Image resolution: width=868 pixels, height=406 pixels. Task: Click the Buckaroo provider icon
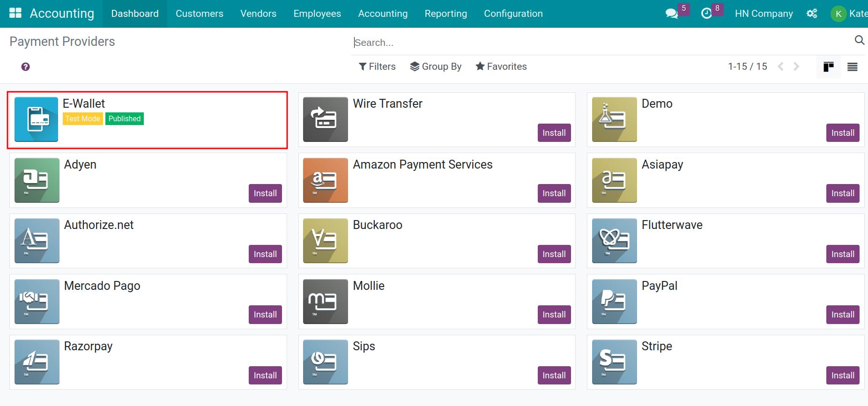(326, 241)
